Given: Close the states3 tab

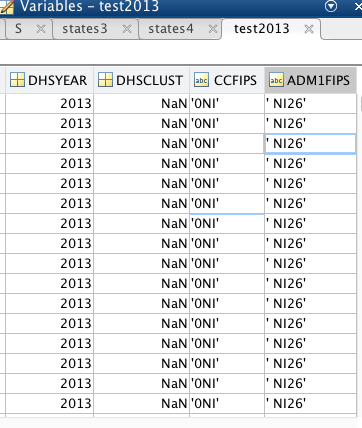Looking at the screenshot, I should (127, 29).
